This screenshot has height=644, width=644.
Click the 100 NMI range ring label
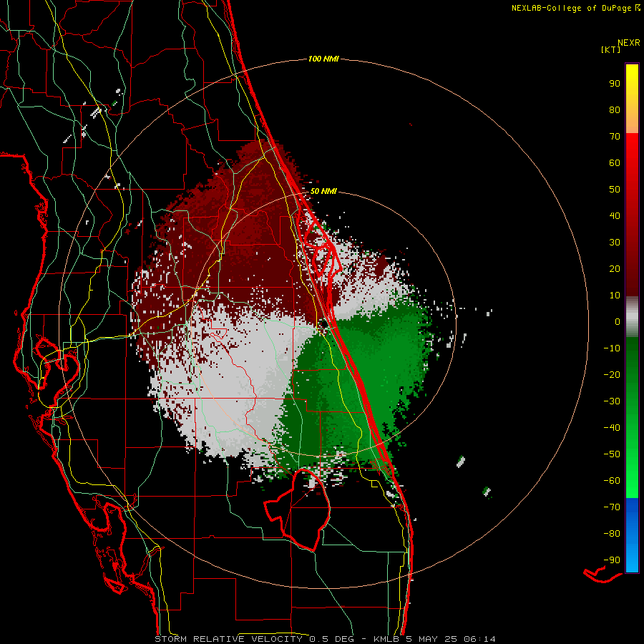pos(323,59)
